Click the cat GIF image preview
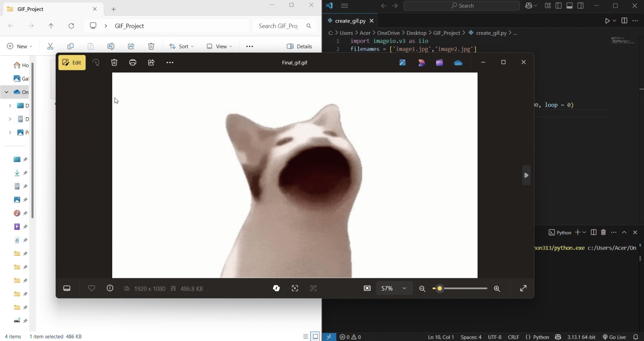 click(295, 175)
